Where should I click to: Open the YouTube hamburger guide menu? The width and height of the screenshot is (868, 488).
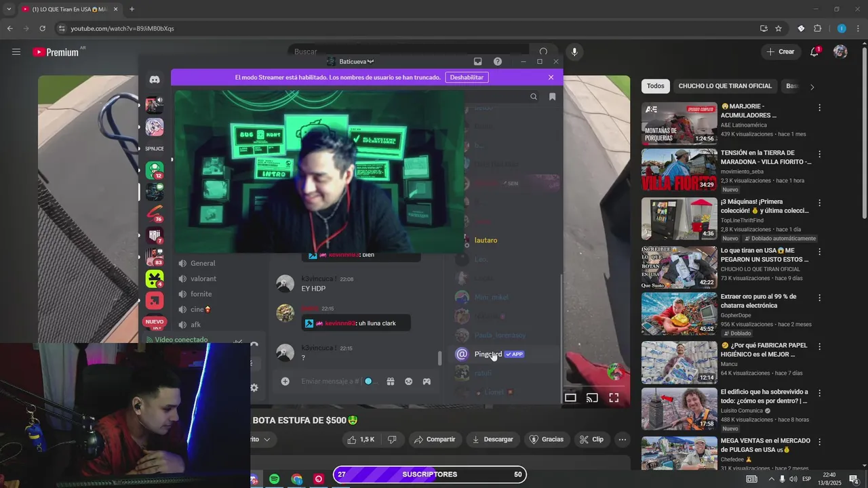(x=16, y=52)
